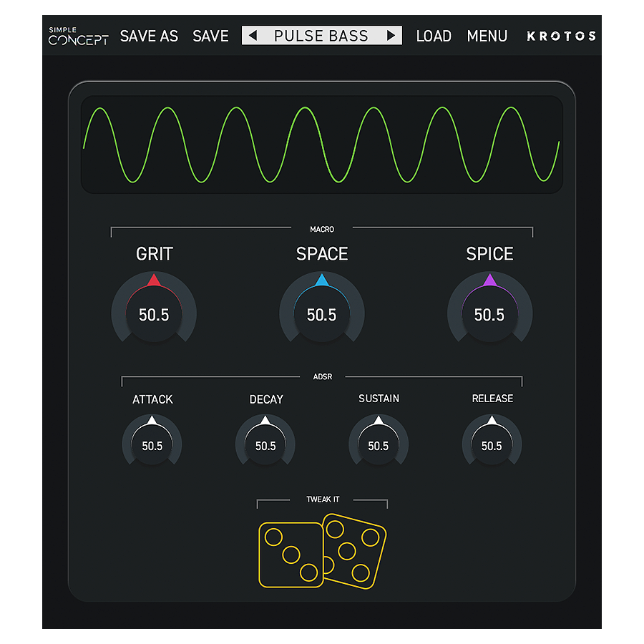The height and width of the screenshot is (644, 644).
Task: Click the Simple Concept logo
Action: (79, 36)
